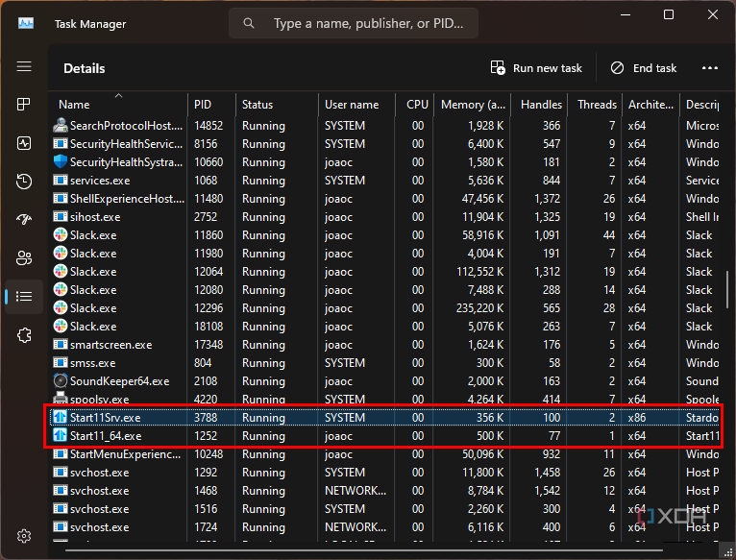Click SecurityHealthService row name
The image size is (736, 560).
tap(126, 144)
